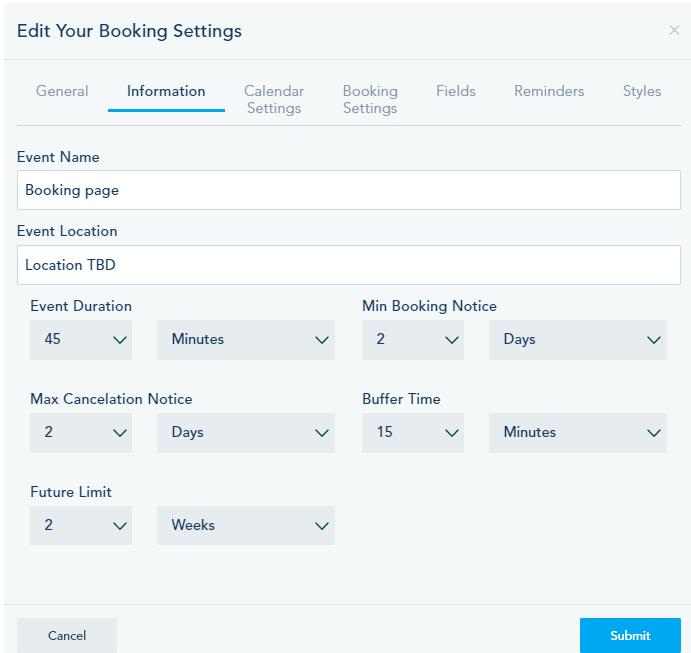Click the Event Location text field
691x653 pixels.
click(x=348, y=265)
